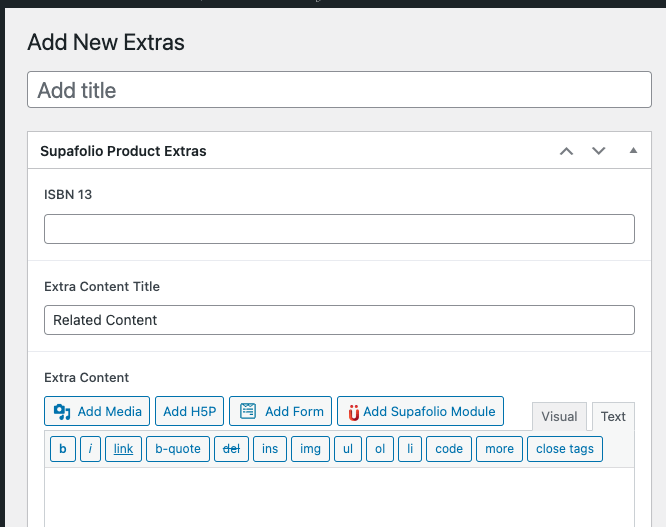This screenshot has height=527, width=666.
Task: Open the Add Form dialog
Action: click(280, 411)
